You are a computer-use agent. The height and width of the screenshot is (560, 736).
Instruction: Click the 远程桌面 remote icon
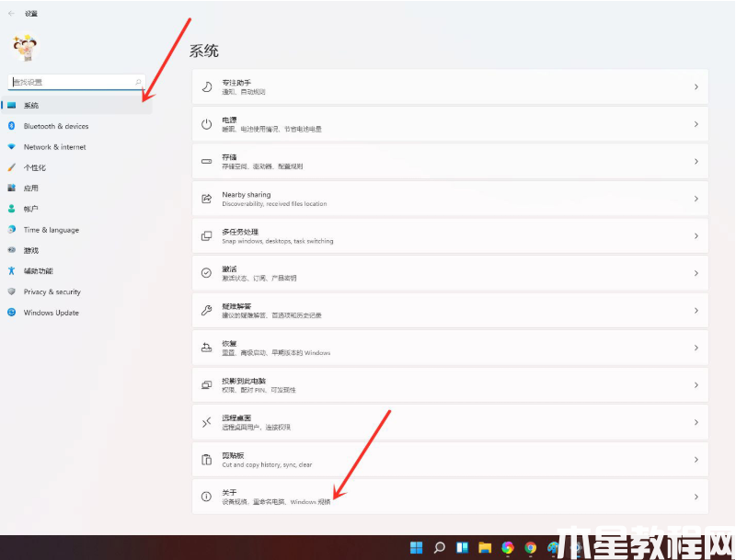point(206,422)
